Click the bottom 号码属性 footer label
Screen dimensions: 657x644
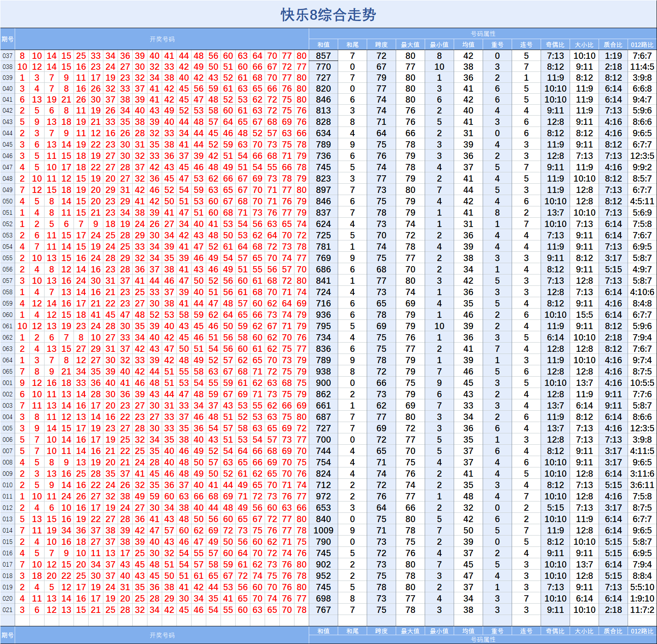coord(483,639)
